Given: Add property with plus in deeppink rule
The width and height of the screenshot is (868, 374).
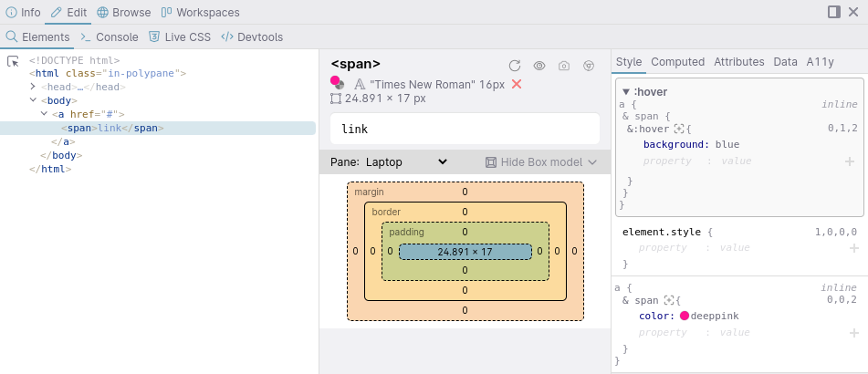Looking at the screenshot, I should coord(854,333).
